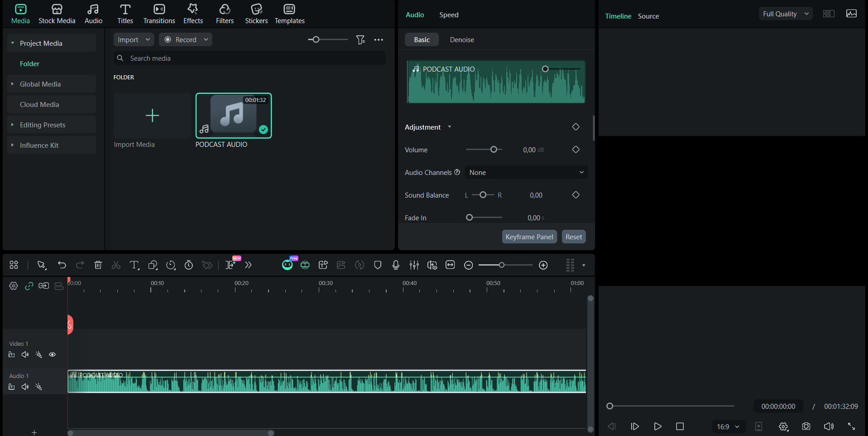The width and height of the screenshot is (868, 436).
Task: Switch to the Speed tab
Action: (x=448, y=15)
